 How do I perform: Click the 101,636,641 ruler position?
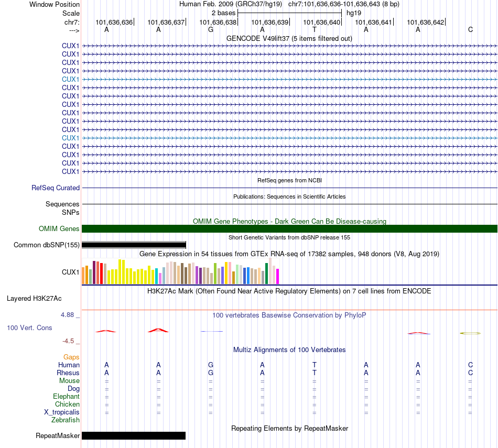click(373, 22)
